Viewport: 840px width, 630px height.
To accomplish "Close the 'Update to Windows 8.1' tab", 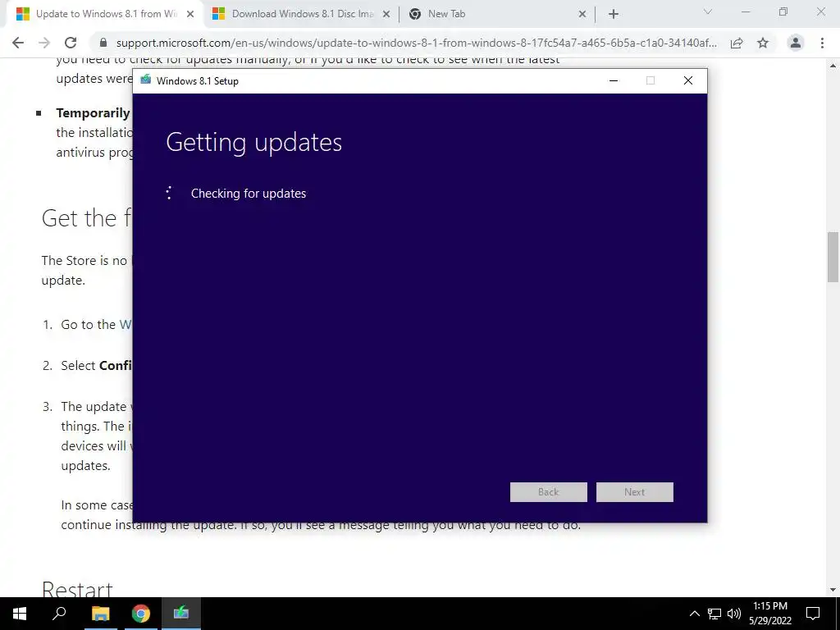I will tap(190, 14).
